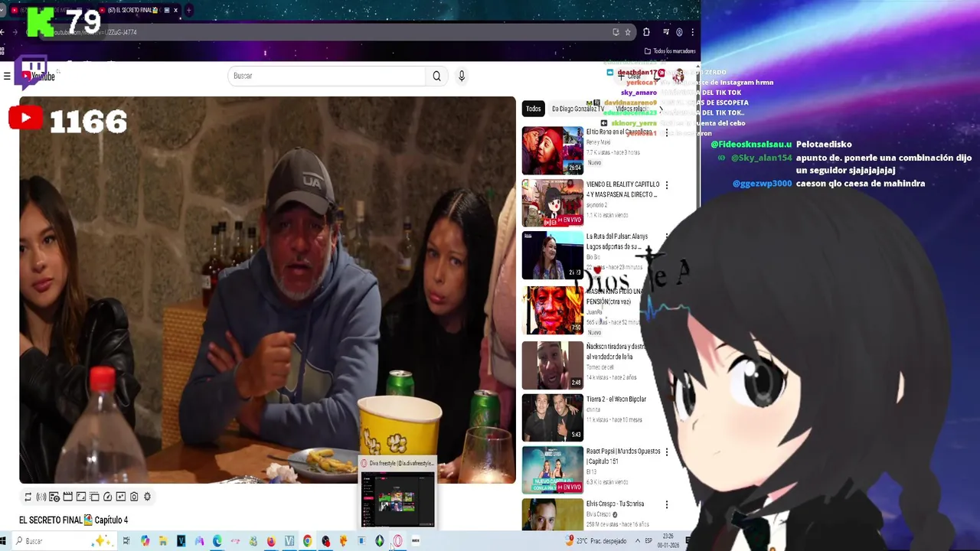
Task: Open options menu for El tío René video
Action: [667, 132]
